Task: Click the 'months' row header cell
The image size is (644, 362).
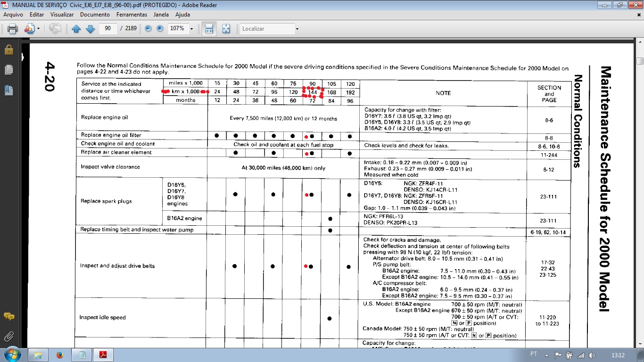Action: click(186, 100)
